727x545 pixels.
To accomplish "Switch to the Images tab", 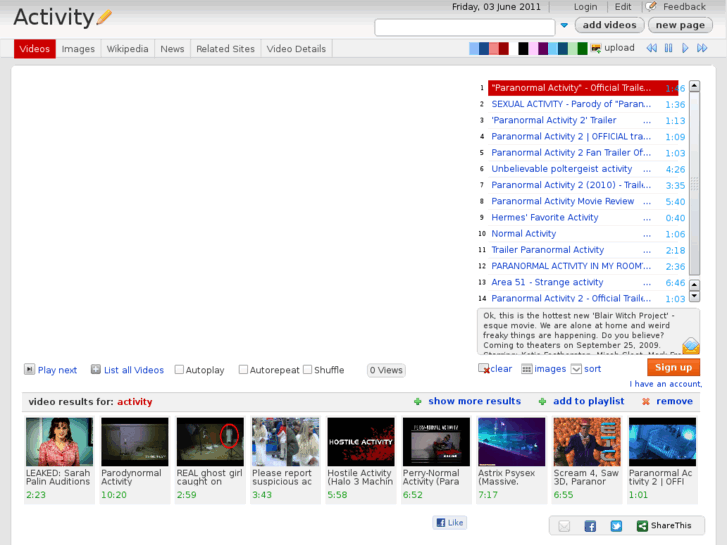I will click(78, 49).
